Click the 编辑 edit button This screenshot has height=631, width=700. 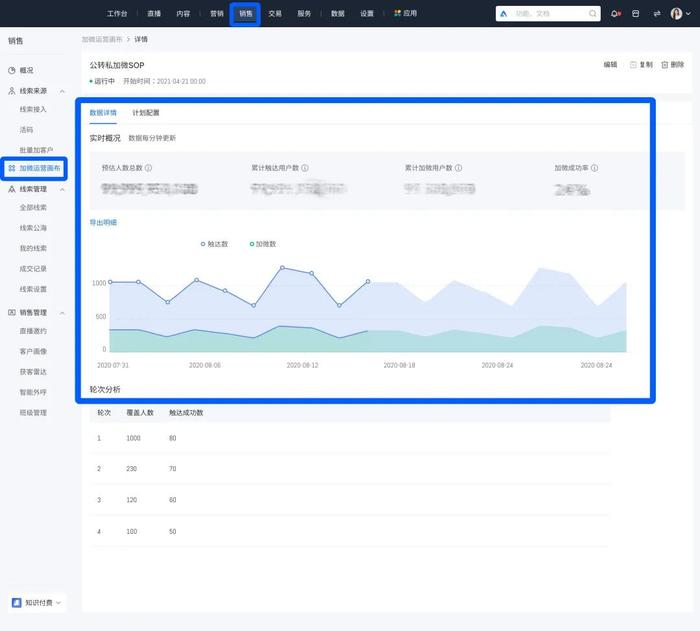610,65
